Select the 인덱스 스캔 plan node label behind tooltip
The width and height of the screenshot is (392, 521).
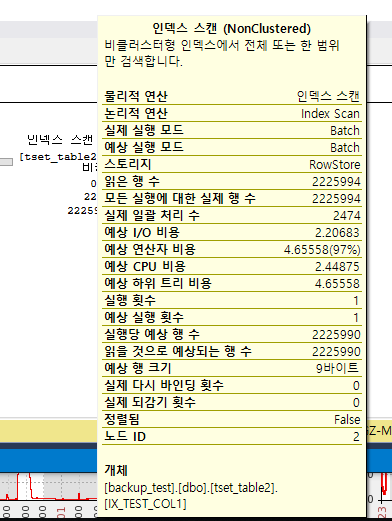[60, 140]
